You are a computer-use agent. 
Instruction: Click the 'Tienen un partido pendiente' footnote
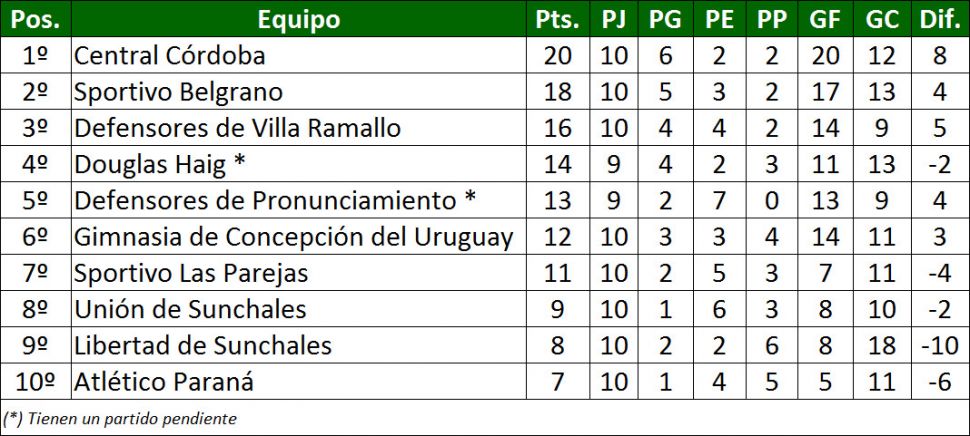tap(120, 418)
